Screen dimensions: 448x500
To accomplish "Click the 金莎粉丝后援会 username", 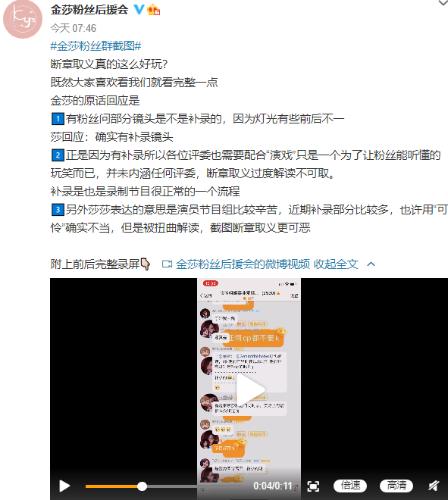I will coord(89,10).
